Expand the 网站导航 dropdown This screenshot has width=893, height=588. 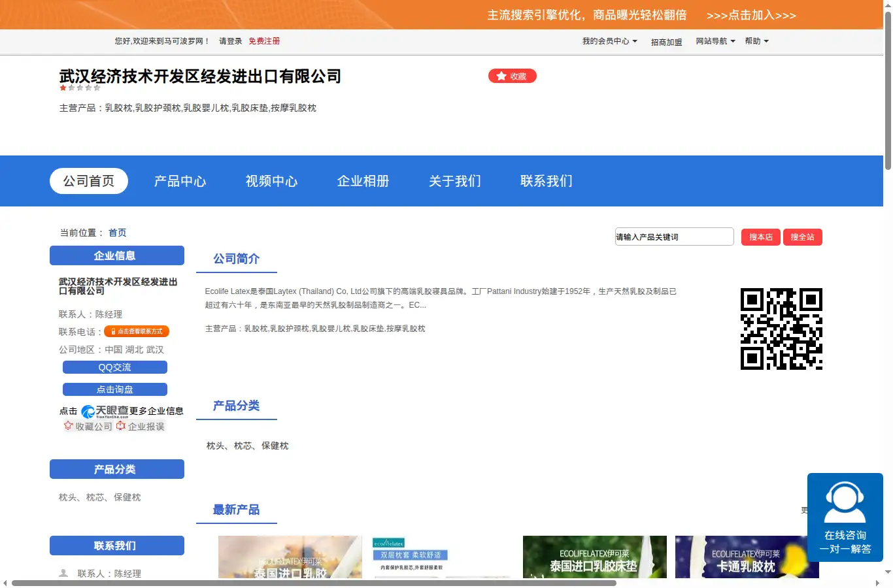715,41
